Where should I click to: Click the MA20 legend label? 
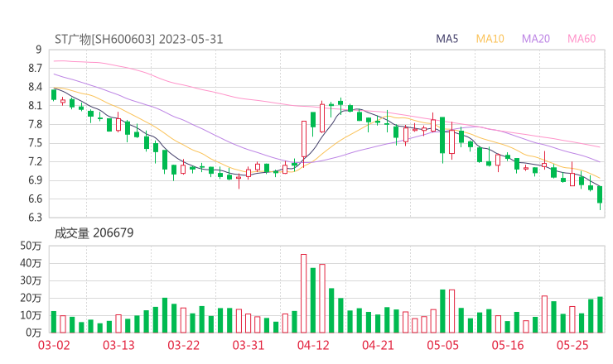coord(536,39)
